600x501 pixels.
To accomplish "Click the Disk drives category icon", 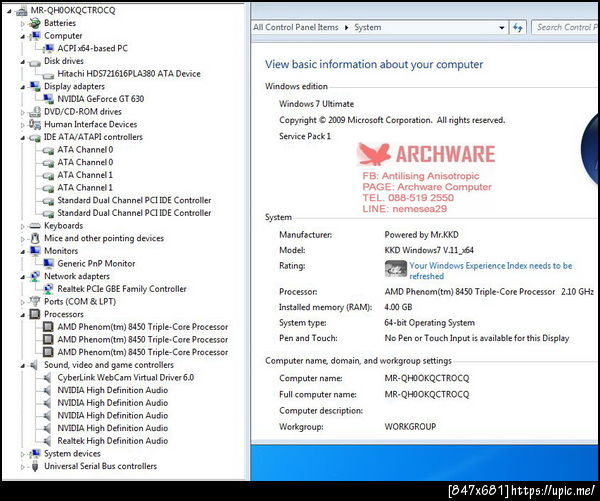I will [x=35, y=62].
